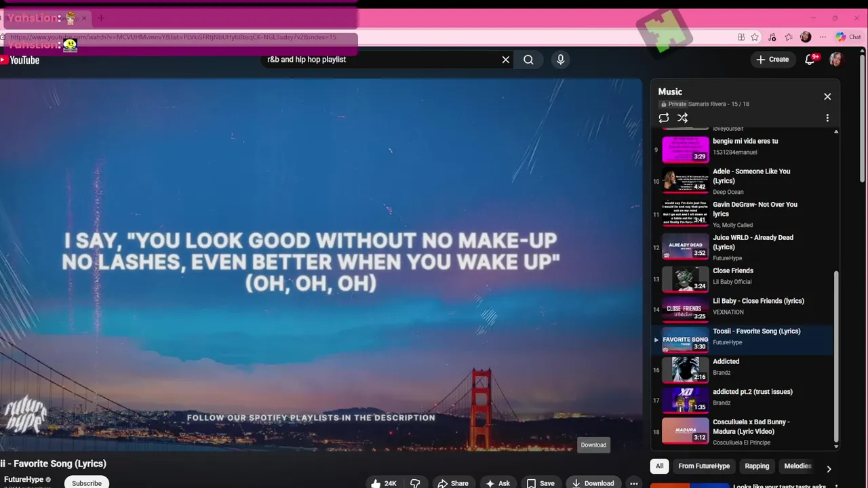Image resolution: width=868 pixels, height=488 pixels.
Task: Open the browser split screen icon
Action: coord(741,37)
